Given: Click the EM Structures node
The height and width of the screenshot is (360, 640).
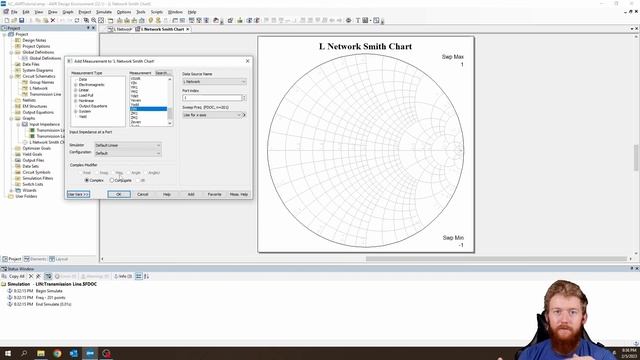Looking at the screenshot, I should [35, 106].
